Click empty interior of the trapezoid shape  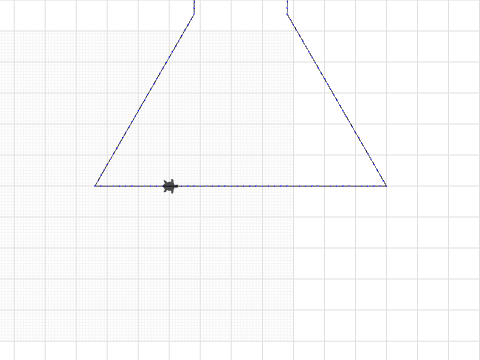coord(240,117)
